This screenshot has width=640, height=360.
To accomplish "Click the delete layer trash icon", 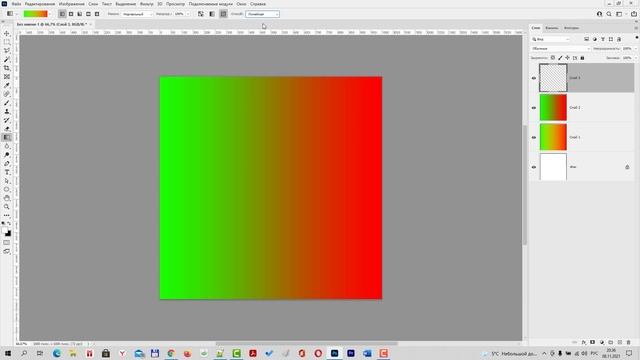I will tap(629, 342).
